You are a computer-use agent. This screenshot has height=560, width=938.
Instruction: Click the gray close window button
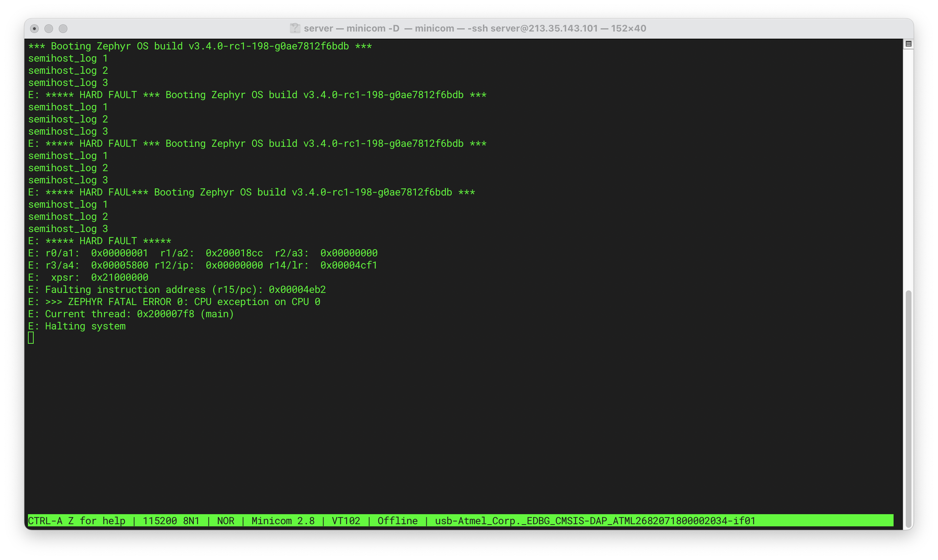(34, 29)
